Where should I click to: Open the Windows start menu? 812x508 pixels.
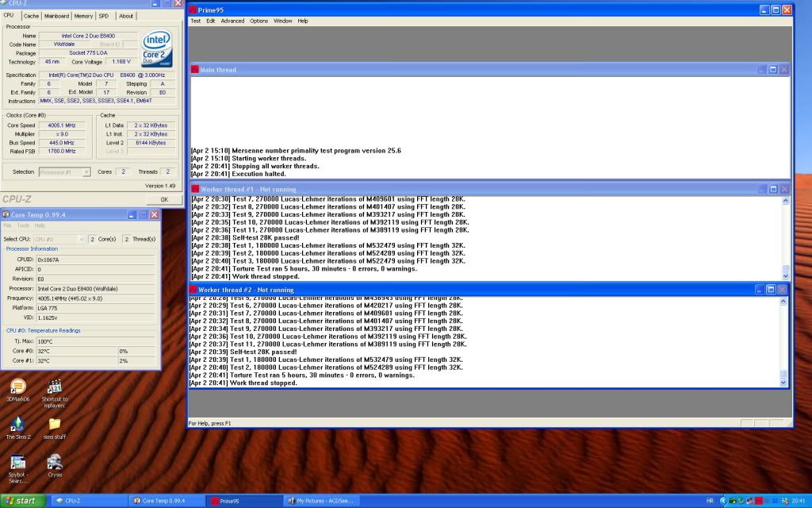pos(23,501)
